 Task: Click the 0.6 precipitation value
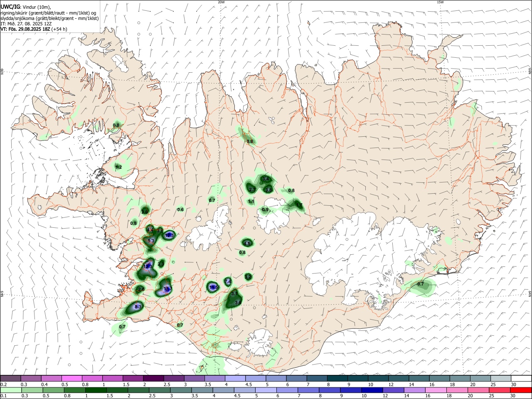point(180,209)
